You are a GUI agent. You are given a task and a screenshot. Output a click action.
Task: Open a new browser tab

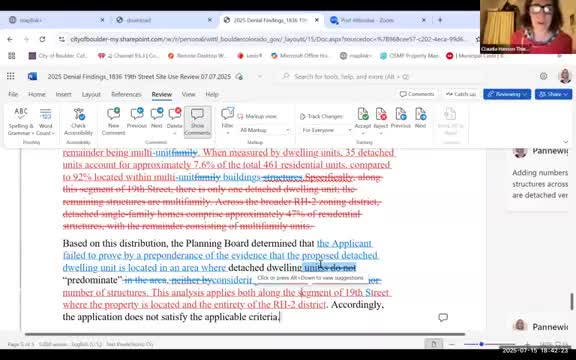click(x=440, y=20)
